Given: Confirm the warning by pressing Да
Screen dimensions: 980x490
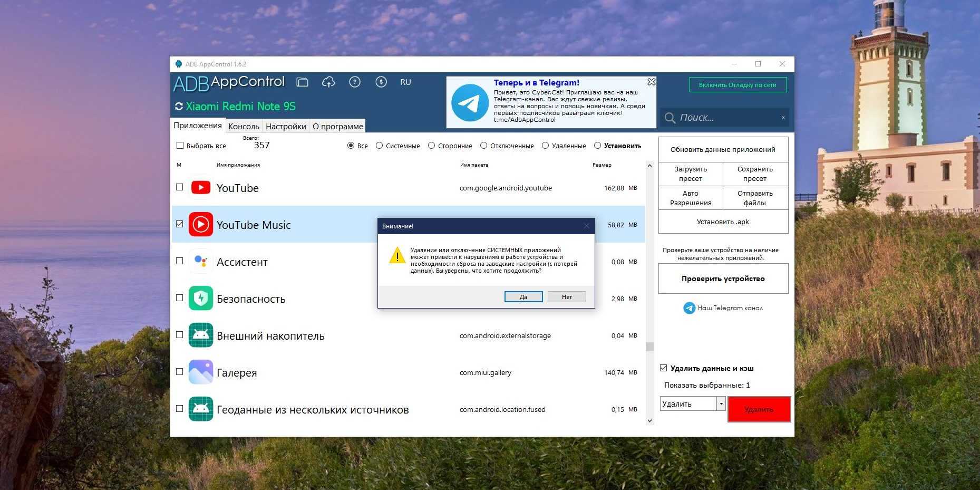Looking at the screenshot, I should point(523,297).
